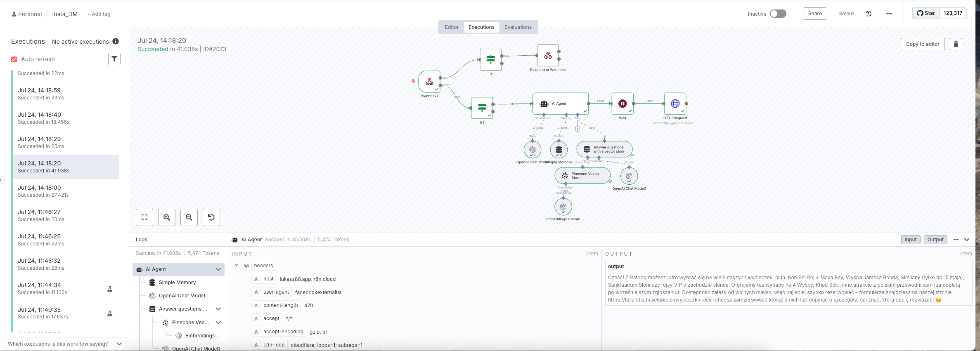Switch to the Editor tab
Screen dimensions: 980x351
[x=452, y=27]
